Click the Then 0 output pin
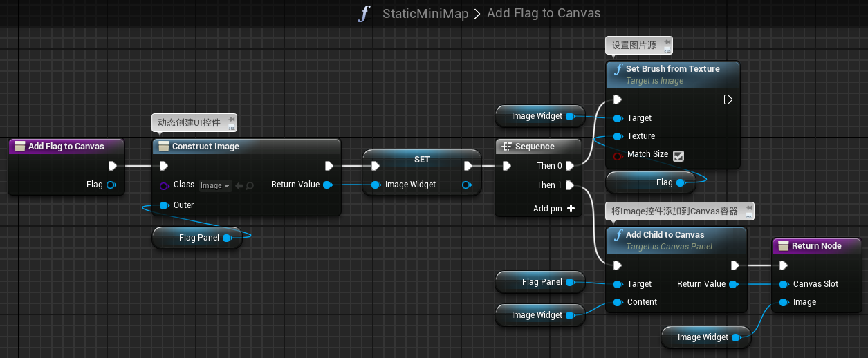Viewport: 868px width, 358px height. pyautogui.click(x=570, y=166)
